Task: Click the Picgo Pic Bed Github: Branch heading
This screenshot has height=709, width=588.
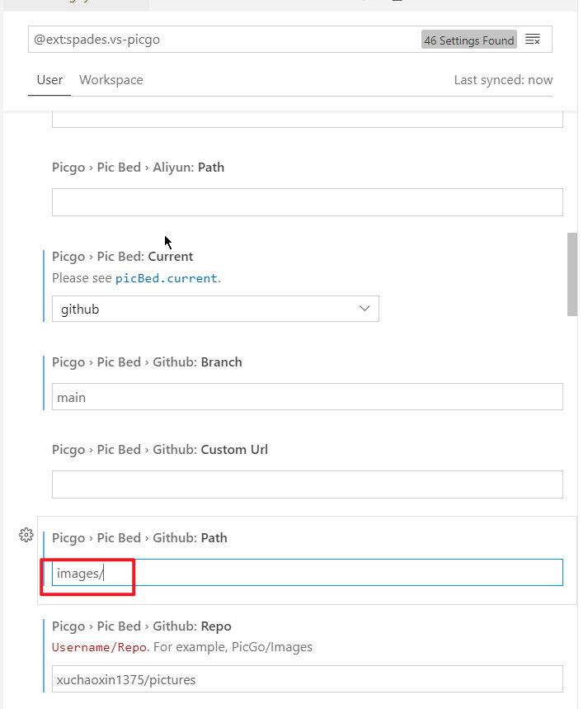Action: [x=147, y=362]
